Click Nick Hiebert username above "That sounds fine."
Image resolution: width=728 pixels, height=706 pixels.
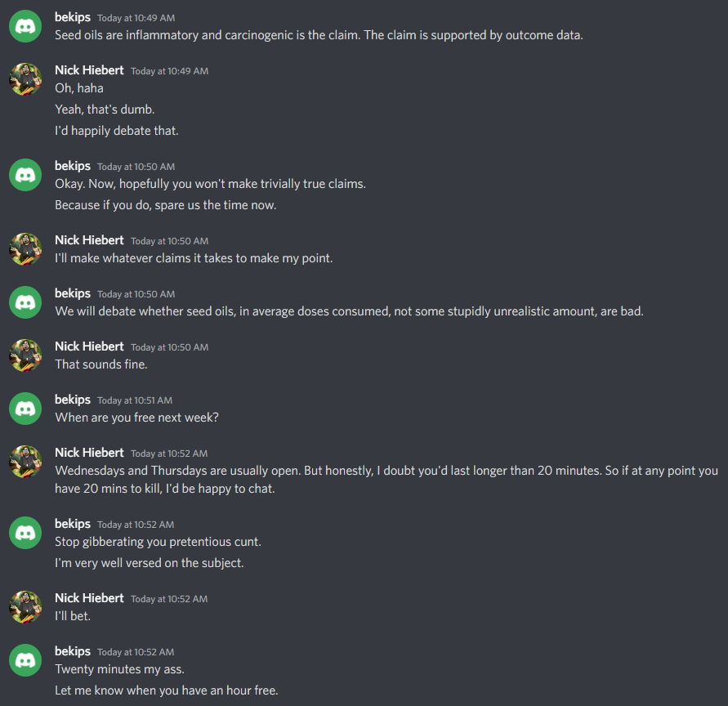pyautogui.click(x=89, y=346)
